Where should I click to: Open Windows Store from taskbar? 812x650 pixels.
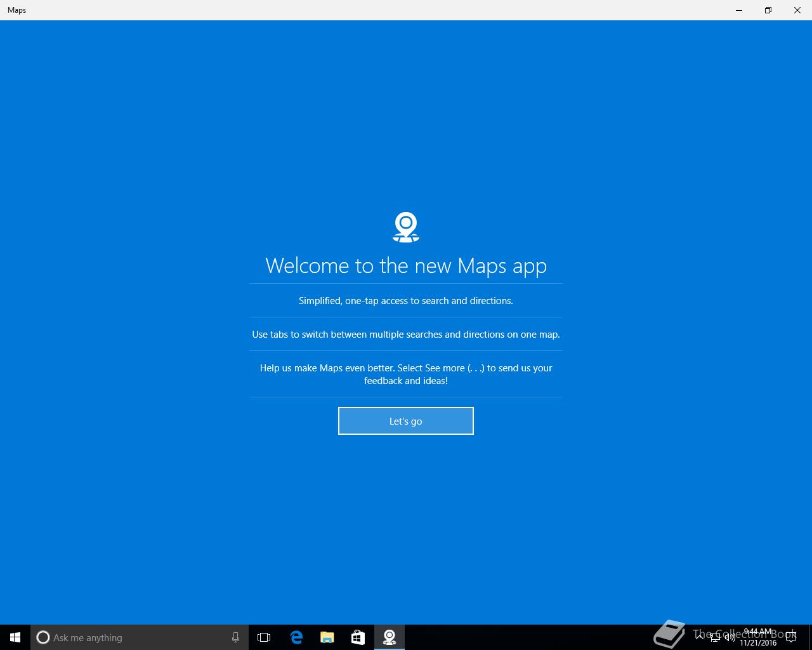pyautogui.click(x=358, y=637)
